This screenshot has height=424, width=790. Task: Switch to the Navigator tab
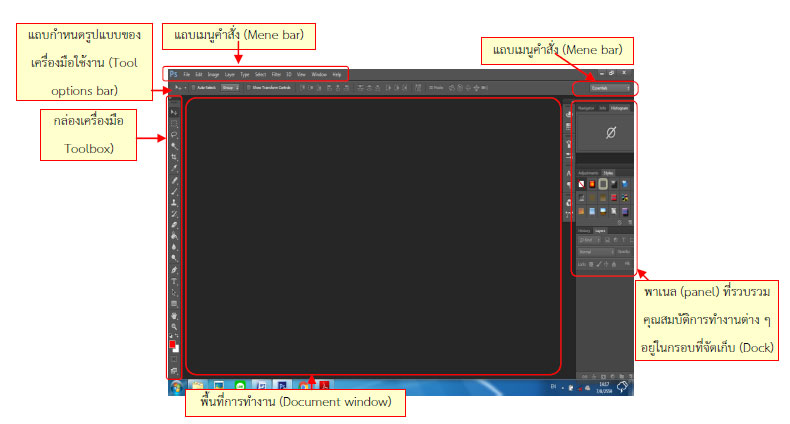[586, 107]
